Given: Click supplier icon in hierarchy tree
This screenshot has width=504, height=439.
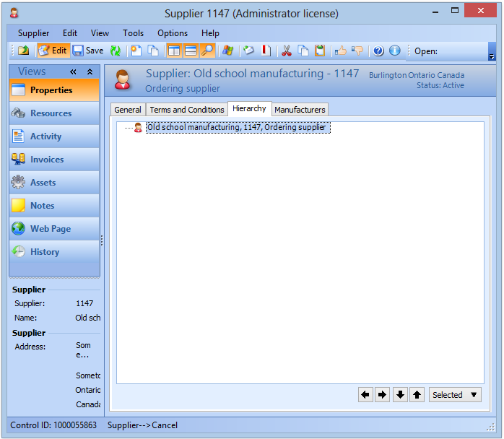Looking at the screenshot, I should 138,128.
